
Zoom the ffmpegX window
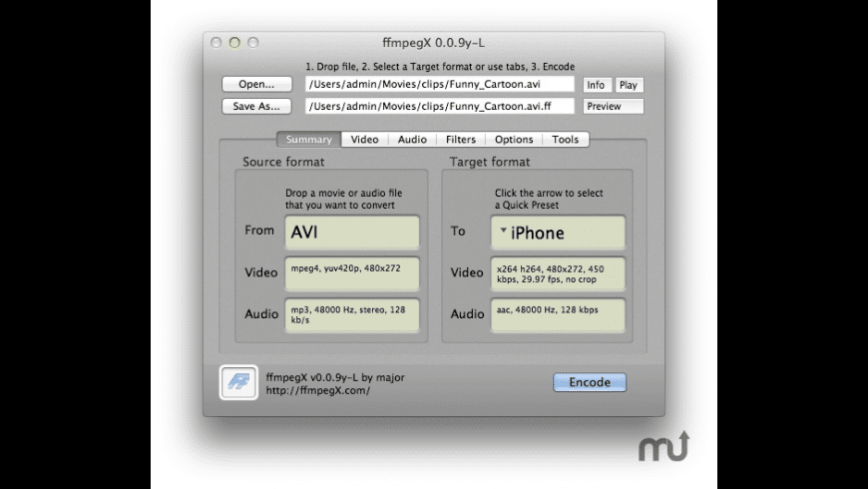coord(253,43)
